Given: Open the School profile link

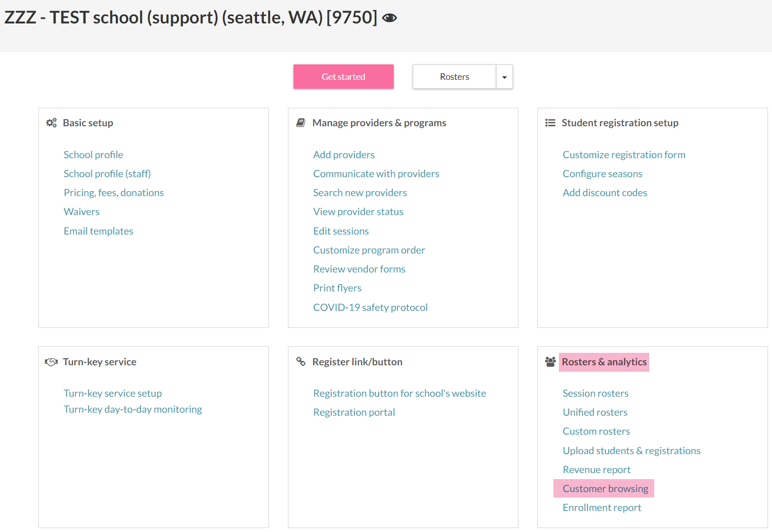Looking at the screenshot, I should [93, 155].
